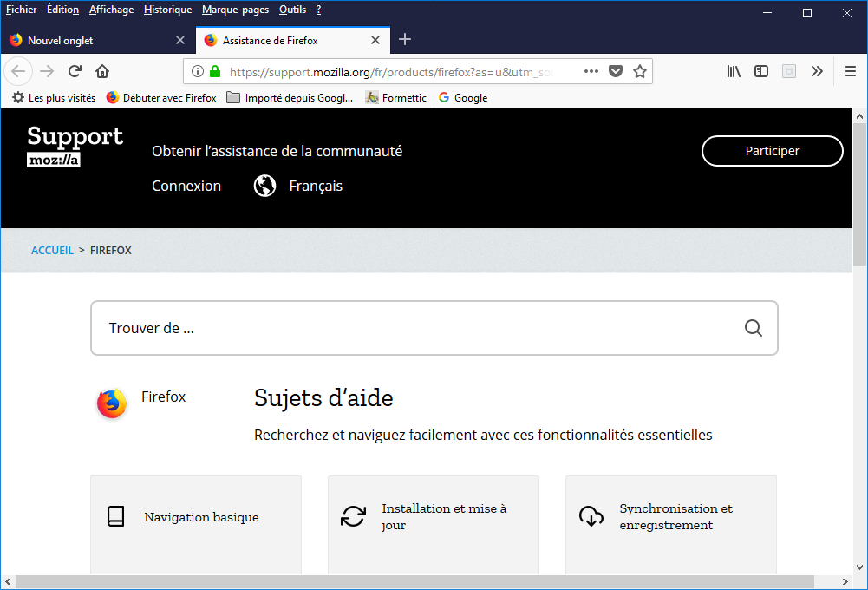Click the Firefox product name label
This screenshot has width=868, height=590.
point(163,397)
